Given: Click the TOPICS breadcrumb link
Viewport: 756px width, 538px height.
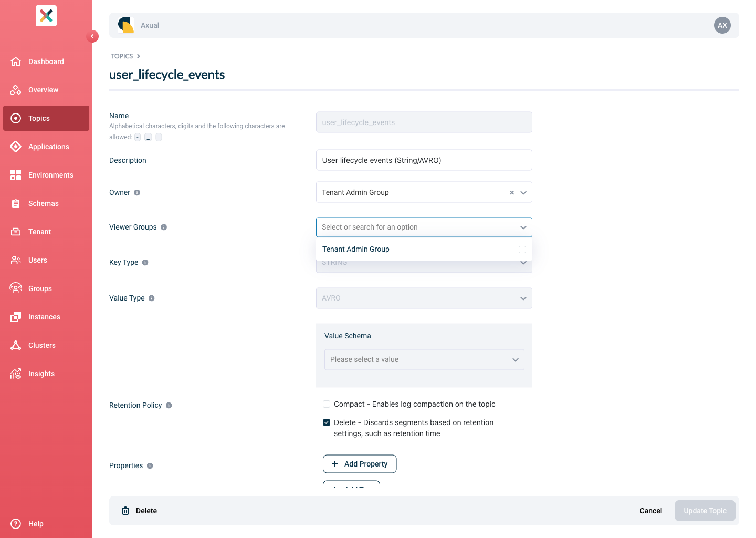Looking at the screenshot, I should point(122,56).
